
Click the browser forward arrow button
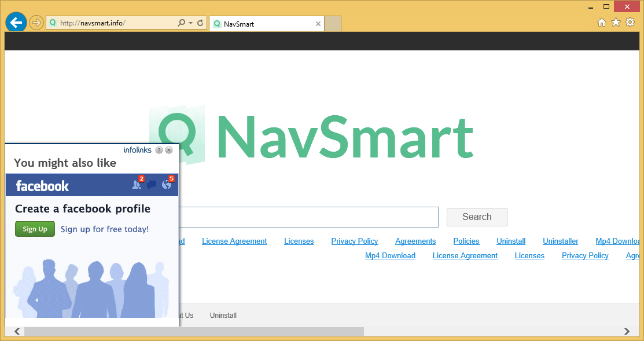click(x=36, y=23)
